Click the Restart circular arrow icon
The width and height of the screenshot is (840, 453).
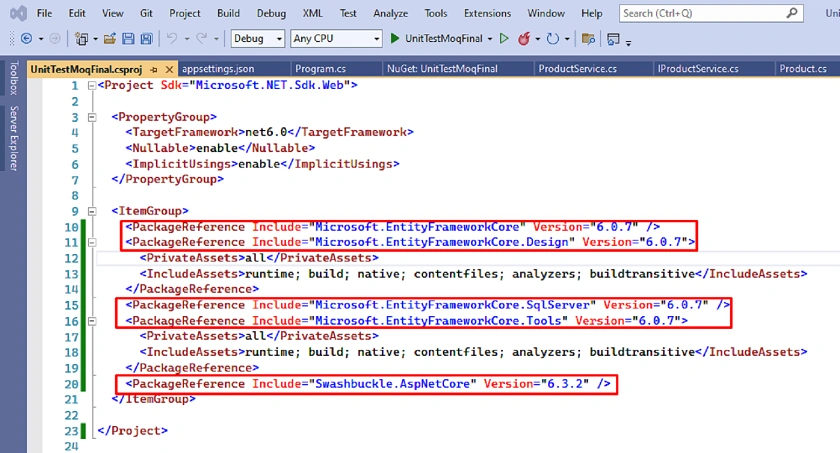coord(553,39)
